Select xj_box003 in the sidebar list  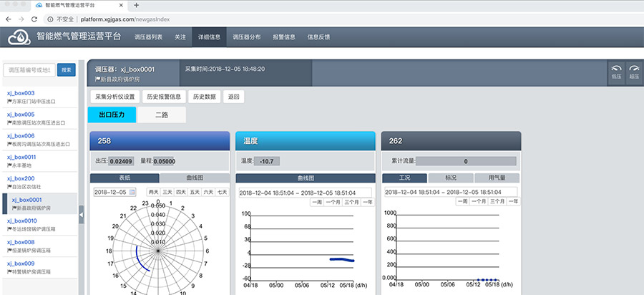40,97
